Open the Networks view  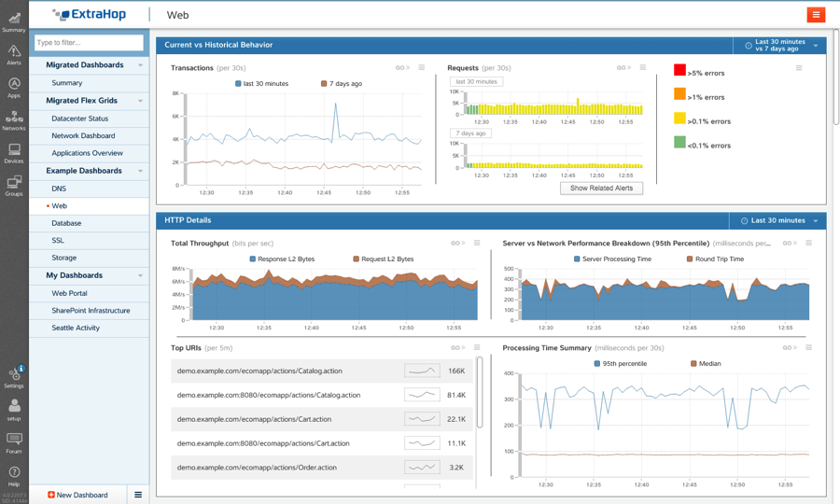tap(14, 119)
